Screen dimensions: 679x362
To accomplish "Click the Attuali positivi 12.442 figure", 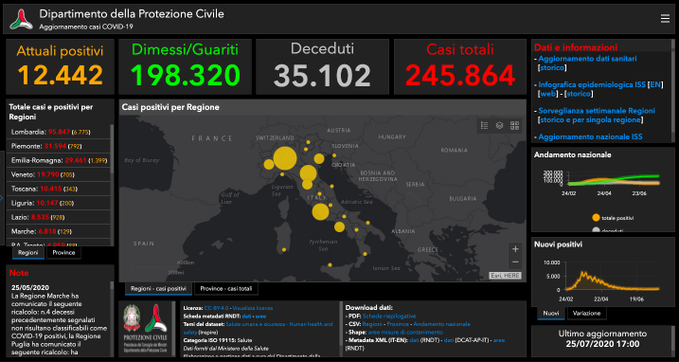I will [60, 74].
